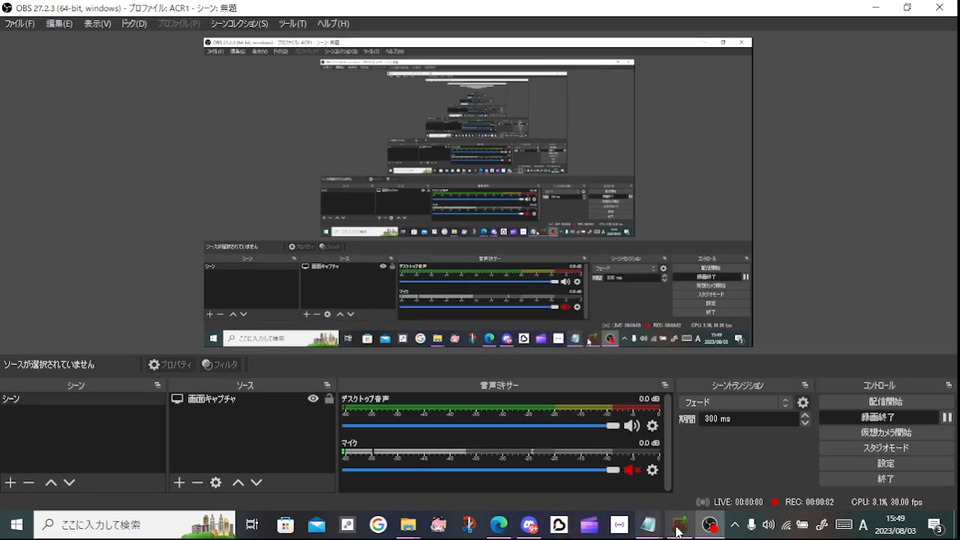Image resolution: width=960 pixels, height=540 pixels.
Task: Increase transition duration with up arrow
Action: (804, 414)
